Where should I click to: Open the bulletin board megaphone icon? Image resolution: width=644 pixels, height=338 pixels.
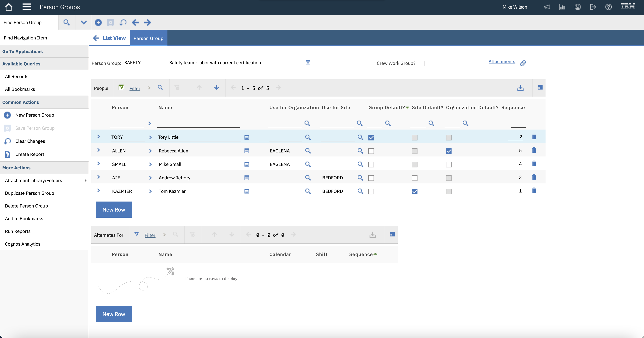(x=547, y=7)
